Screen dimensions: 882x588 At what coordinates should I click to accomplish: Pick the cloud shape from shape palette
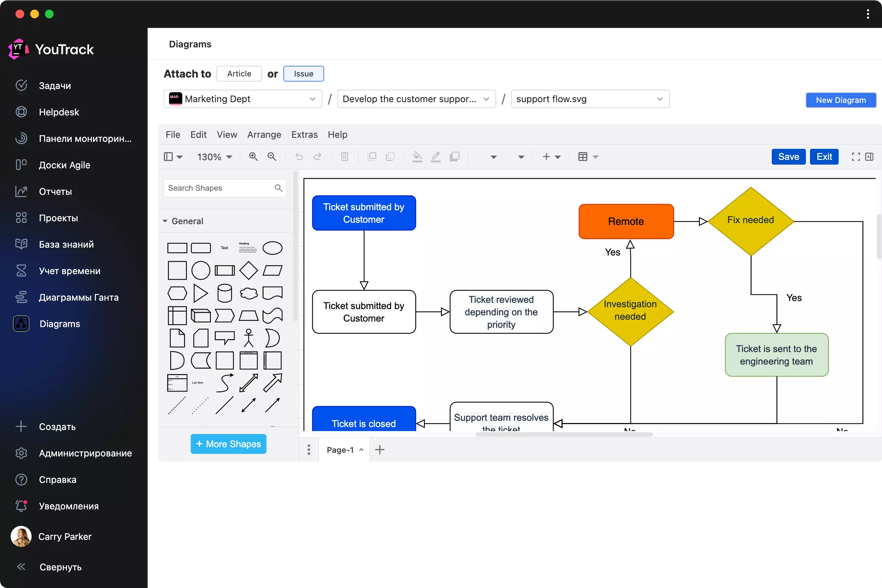click(x=248, y=293)
